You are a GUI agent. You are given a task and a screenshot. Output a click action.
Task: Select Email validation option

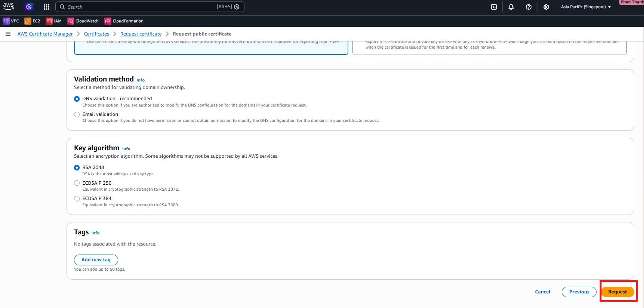(77, 114)
